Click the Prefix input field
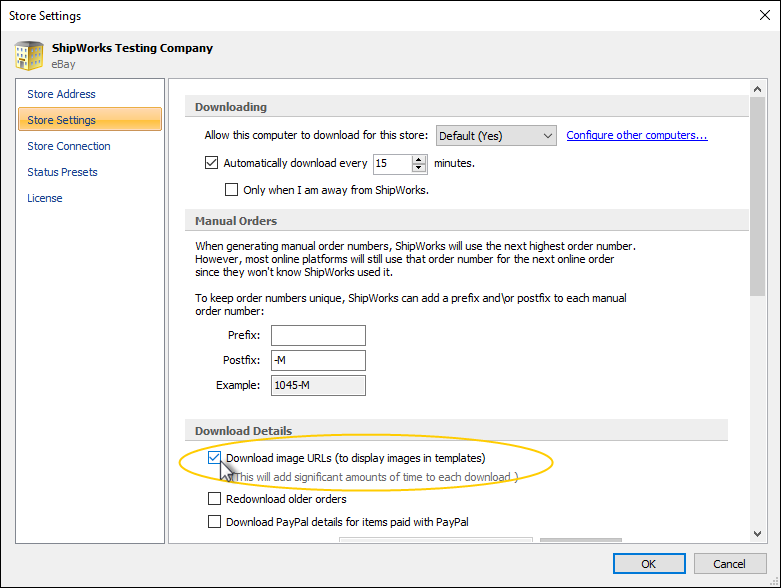This screenshot has height=588, width=781. (x=318, y=336)
